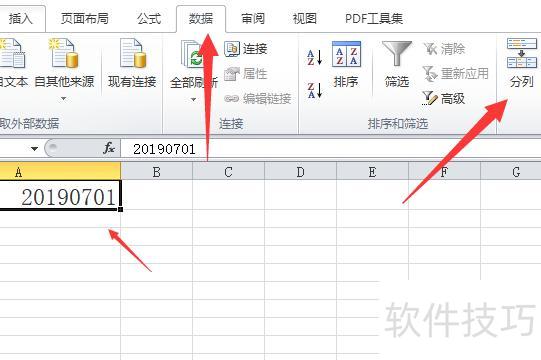Sort ascending A to Z
The width and height of the screenshot is (541, 360).
315,57
